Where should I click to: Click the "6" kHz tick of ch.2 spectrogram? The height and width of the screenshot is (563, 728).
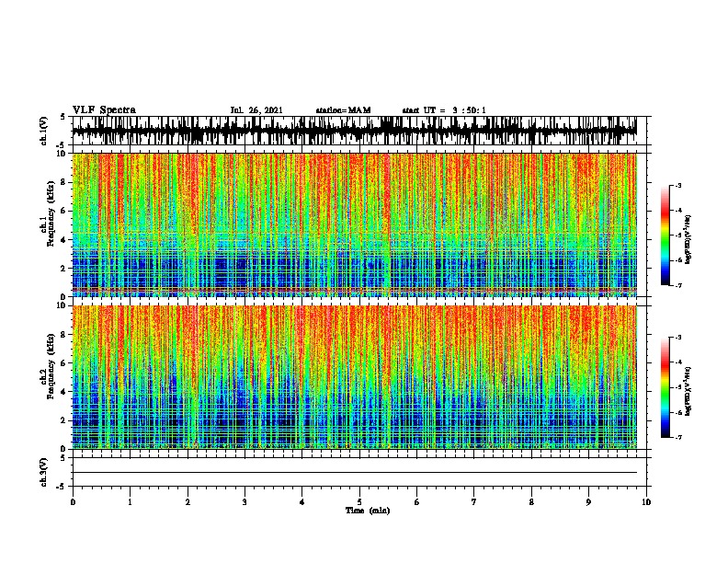point(63,362)
